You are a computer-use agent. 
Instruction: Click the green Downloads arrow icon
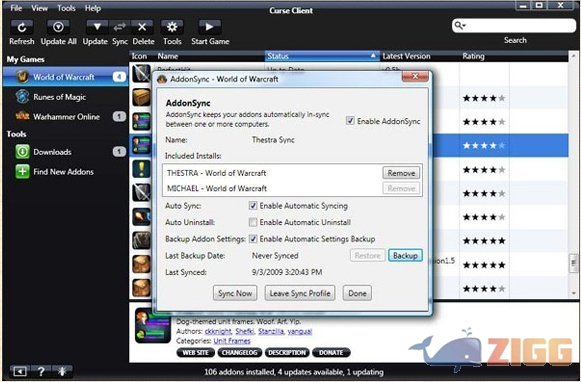pos(22,152)
